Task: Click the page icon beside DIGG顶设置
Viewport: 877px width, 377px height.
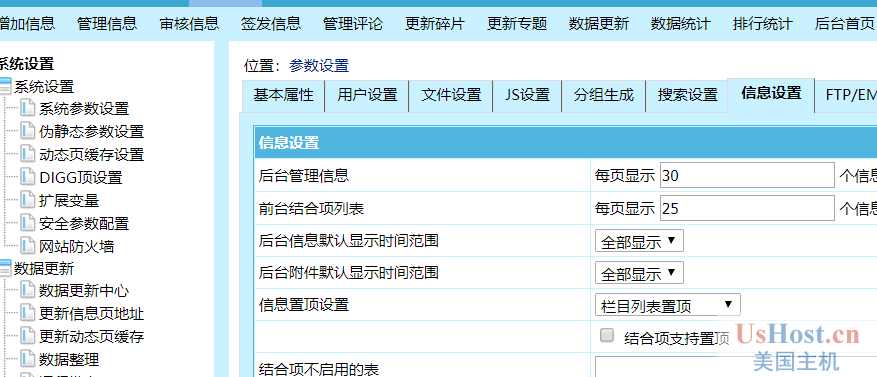Action: 27,177
